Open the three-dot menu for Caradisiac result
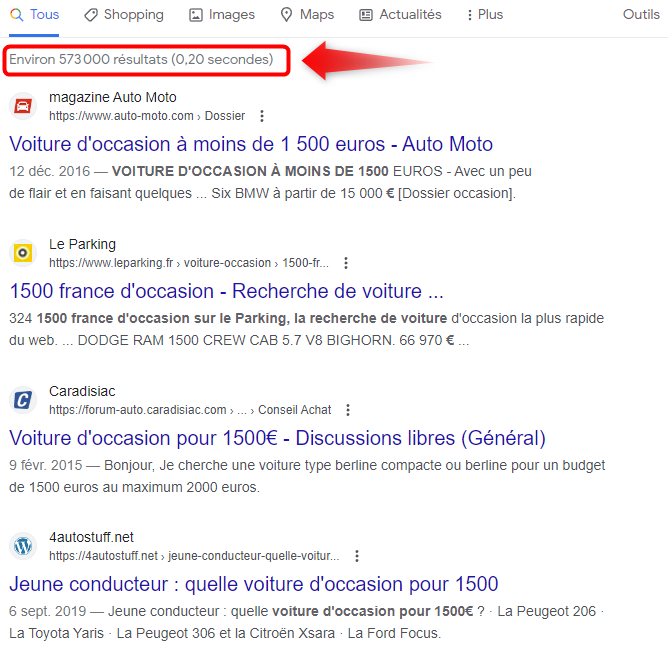Viewport: 668px width, 658px height. (348, 410)
